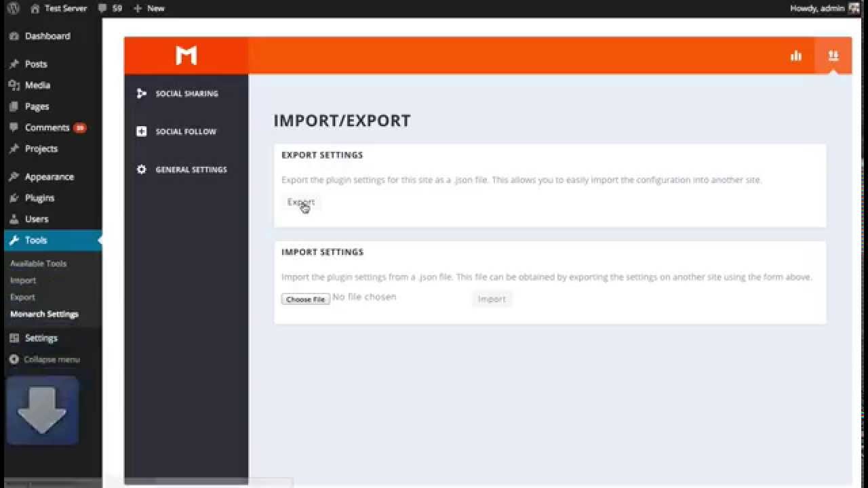
Task: Open Monarch statistics bar chart icon
Action: pos(796,56)
